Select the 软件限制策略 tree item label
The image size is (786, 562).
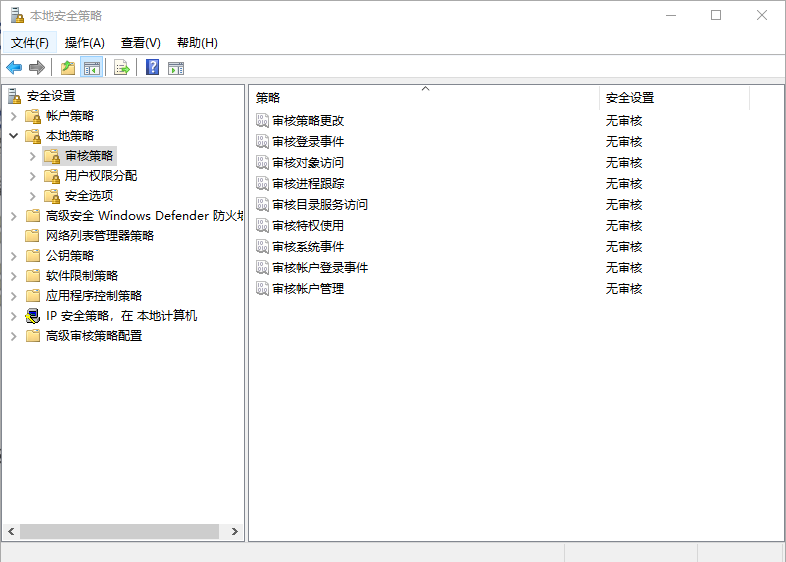[x=82, y=276]
